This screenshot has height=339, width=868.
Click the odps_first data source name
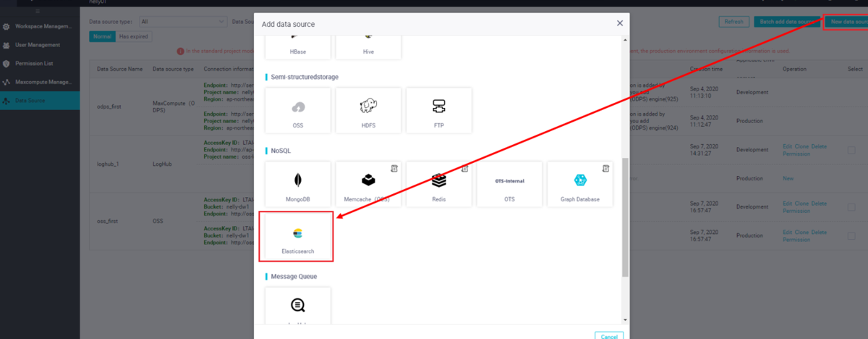click(x=111, y=107)
